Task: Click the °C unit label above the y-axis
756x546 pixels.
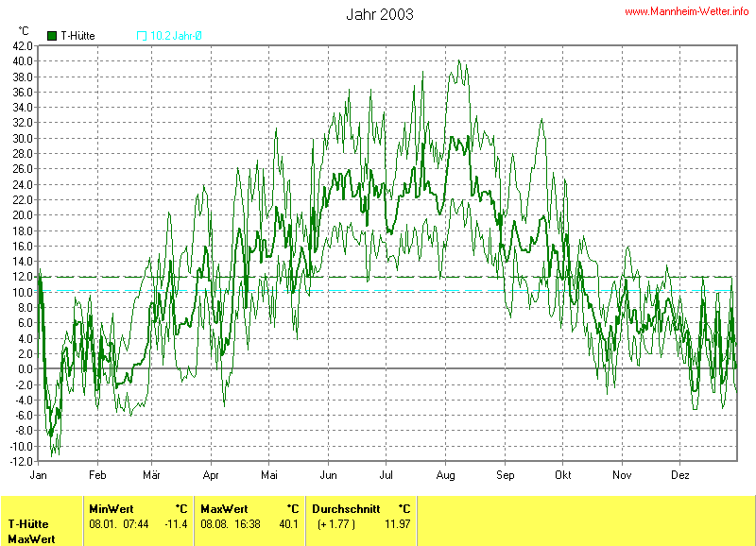Action: pos(24,30)
